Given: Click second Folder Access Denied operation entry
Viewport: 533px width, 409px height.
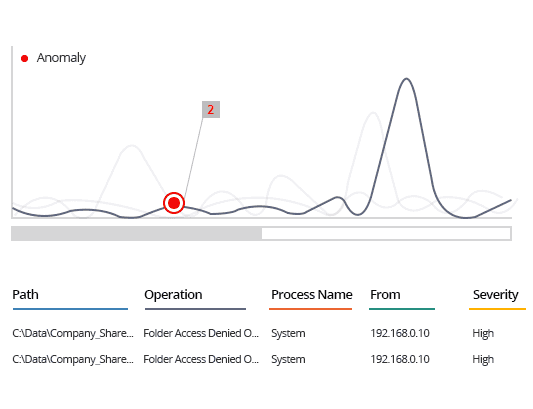Looking at the screenshot, I should coord(201,359).
